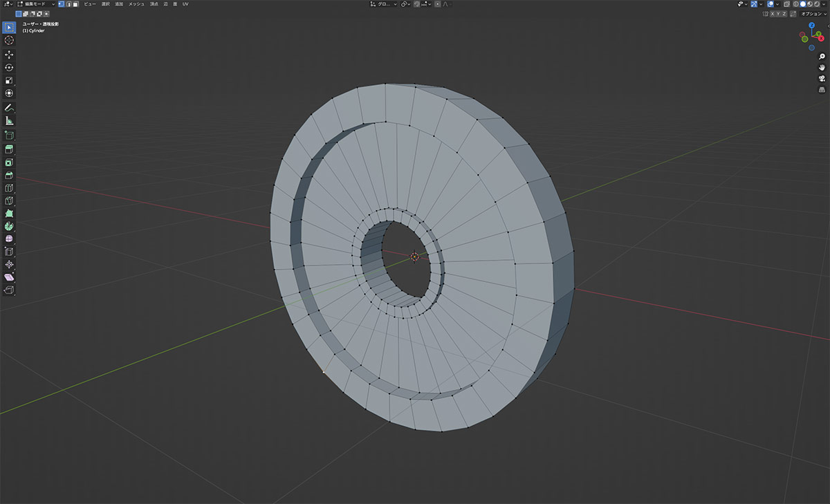Switch to face select mode
Screen dimensions: 830x504
pos(75,3)
